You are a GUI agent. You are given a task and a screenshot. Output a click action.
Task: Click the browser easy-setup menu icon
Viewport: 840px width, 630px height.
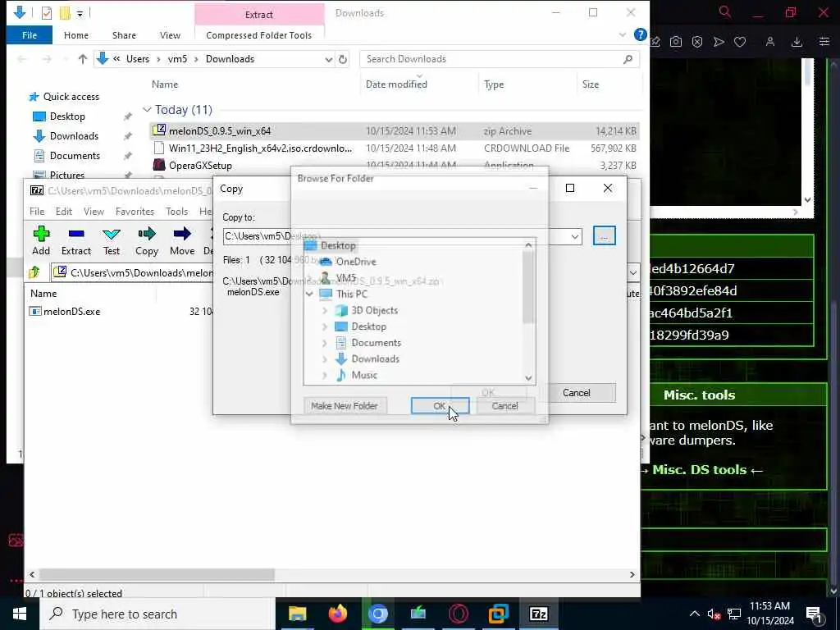click(x=824, y=42)
